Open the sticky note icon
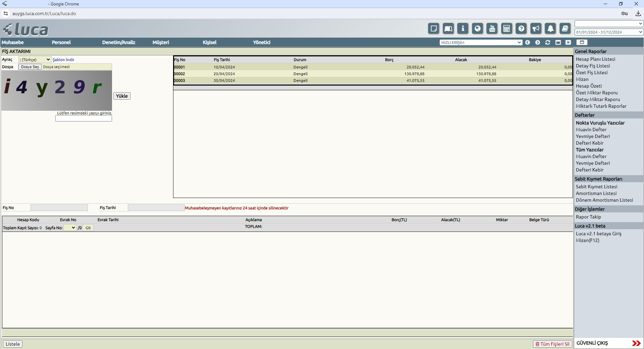The image size is (644, 349). [434, 29]
